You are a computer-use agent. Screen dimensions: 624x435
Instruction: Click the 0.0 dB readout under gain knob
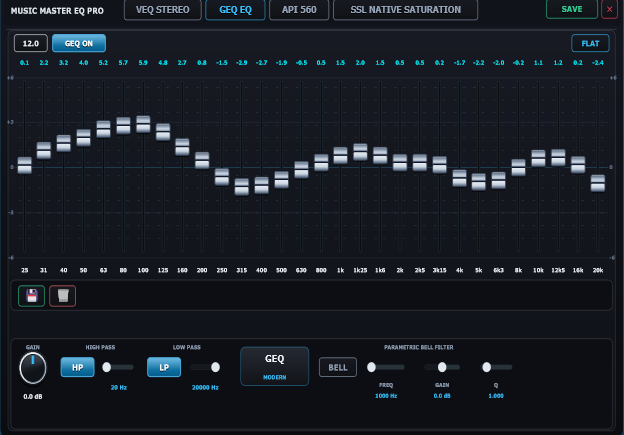33,397
